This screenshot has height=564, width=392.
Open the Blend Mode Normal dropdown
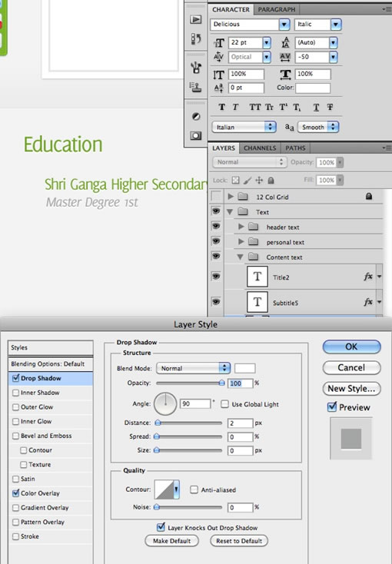[193, 368]
